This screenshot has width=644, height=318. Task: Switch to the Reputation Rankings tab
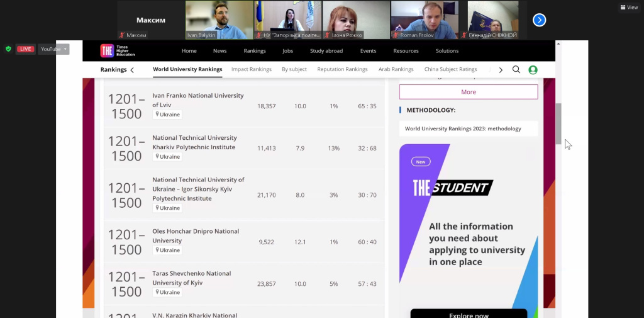[342, 69]
